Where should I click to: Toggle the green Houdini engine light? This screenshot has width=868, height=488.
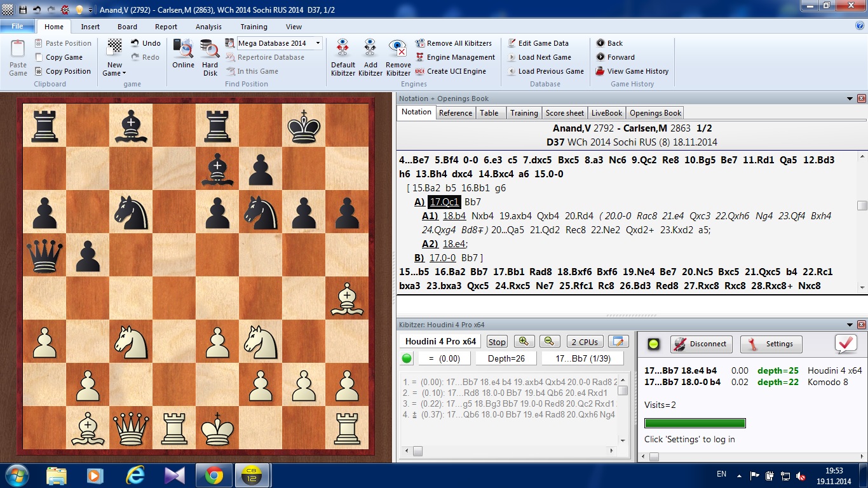point(407,358)
